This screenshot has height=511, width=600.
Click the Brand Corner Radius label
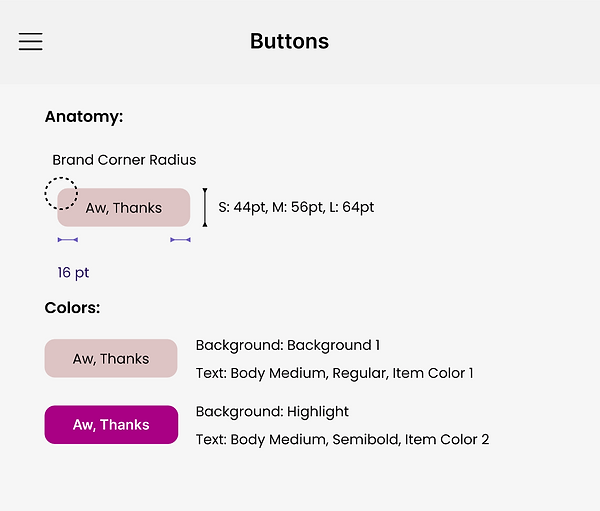pos(124,160)
